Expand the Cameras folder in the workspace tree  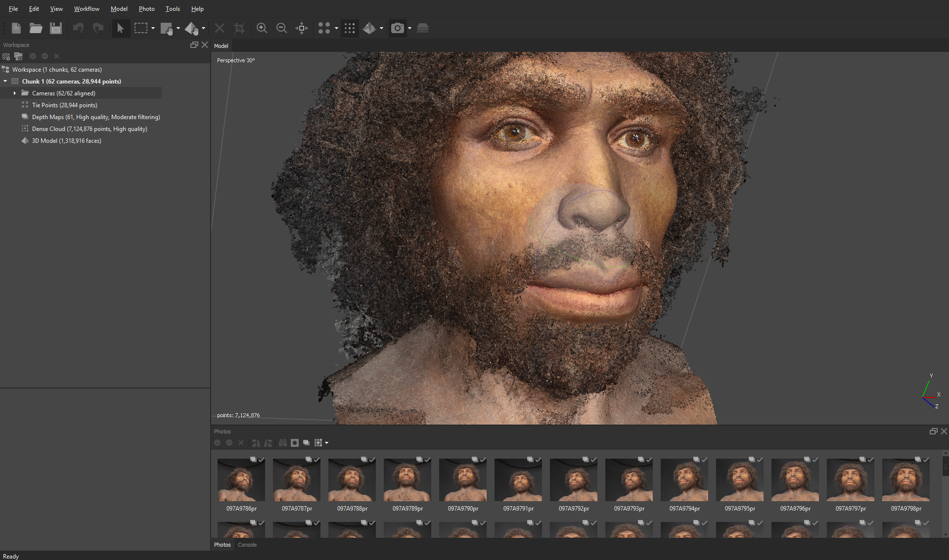point(14,93)
